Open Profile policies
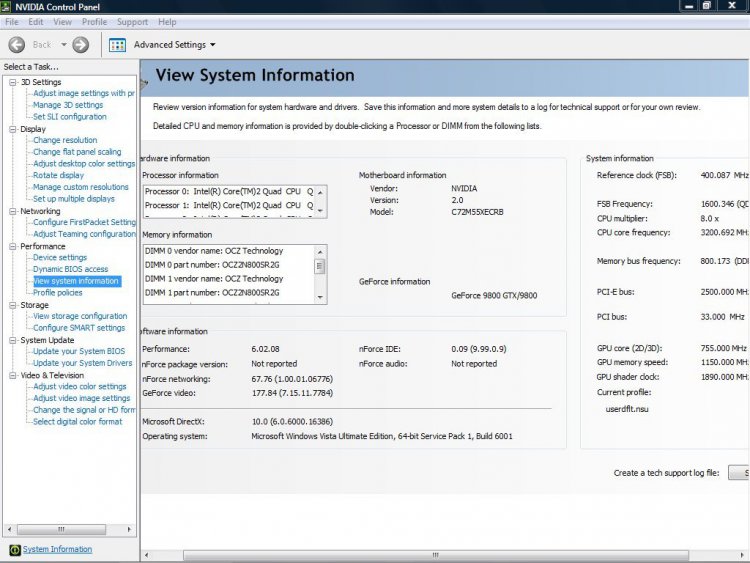 coord(57,293)
